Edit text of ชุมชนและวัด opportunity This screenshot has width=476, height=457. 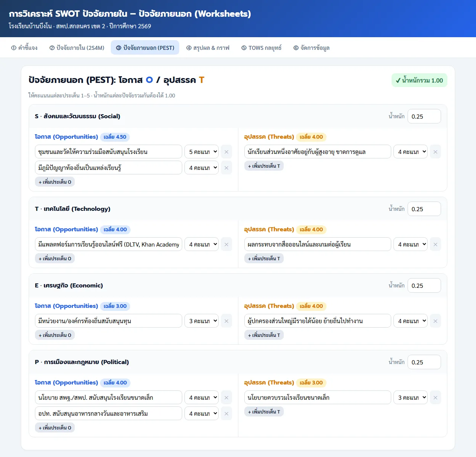(109, 152)
